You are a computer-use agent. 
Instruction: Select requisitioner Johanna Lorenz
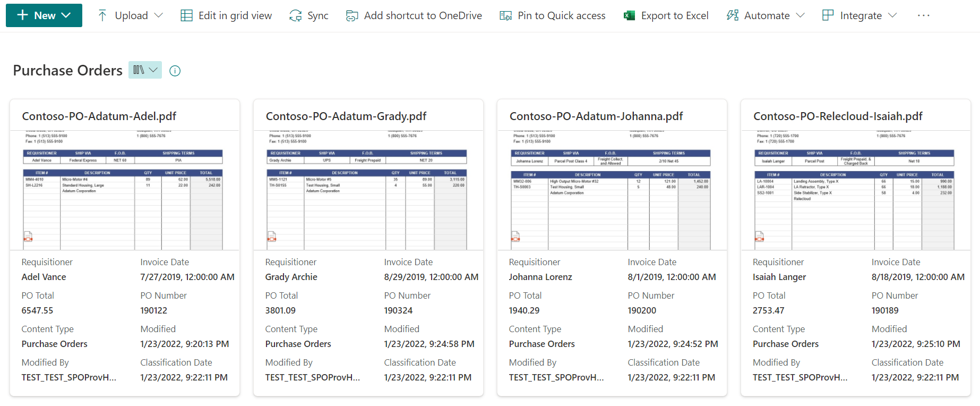540,277
